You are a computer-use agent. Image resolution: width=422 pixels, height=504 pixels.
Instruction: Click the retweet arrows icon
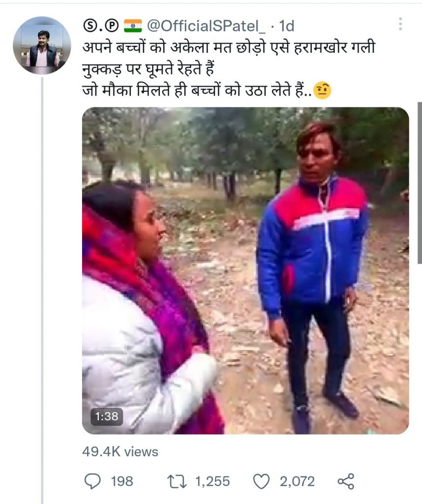click(177, 481)
